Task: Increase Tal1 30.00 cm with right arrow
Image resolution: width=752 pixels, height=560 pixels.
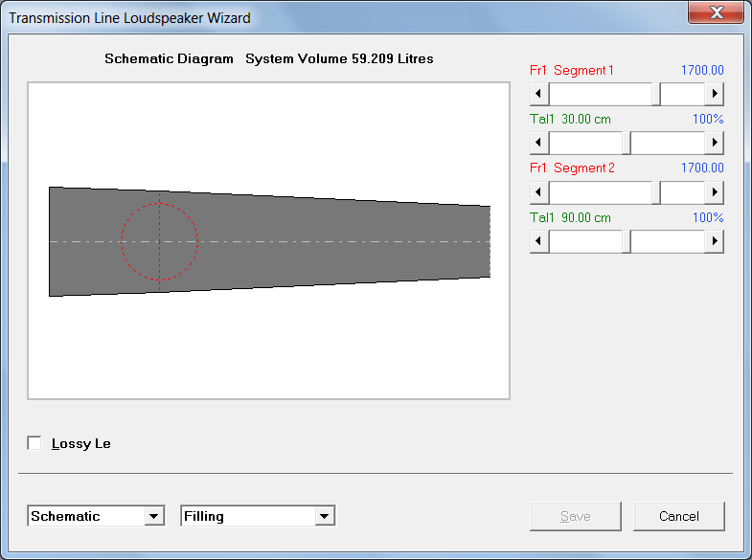Action: 714,143
